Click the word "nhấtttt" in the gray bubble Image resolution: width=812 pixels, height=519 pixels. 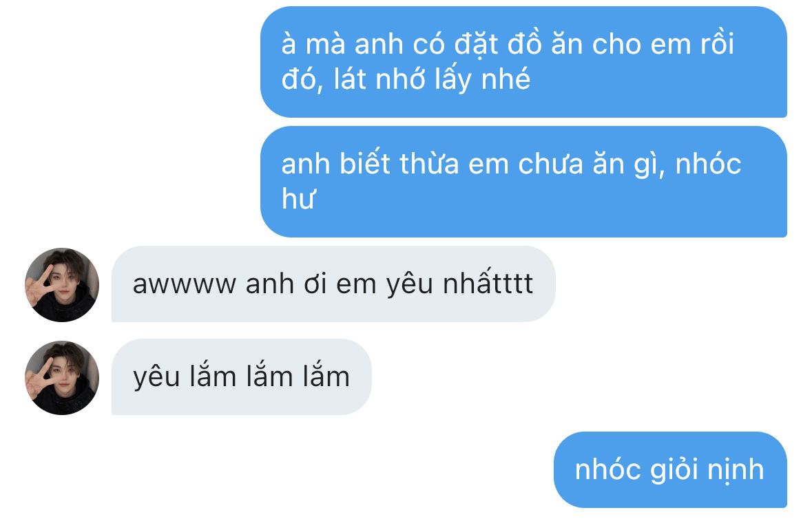488,284
